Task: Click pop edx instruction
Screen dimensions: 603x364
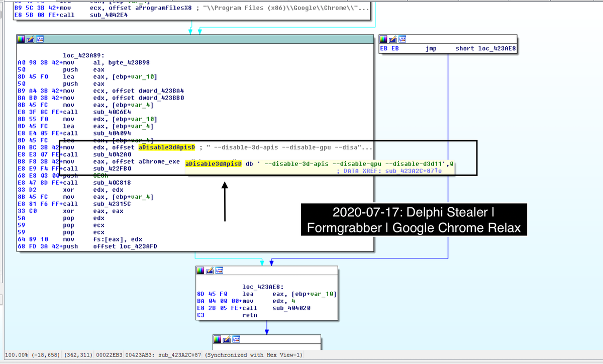Action: [83, 218]
